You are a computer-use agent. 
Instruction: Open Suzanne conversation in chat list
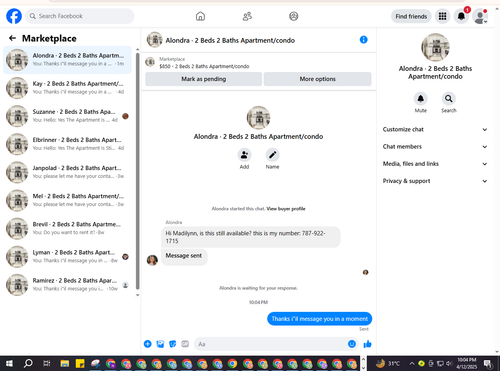[x=67, y=116]
